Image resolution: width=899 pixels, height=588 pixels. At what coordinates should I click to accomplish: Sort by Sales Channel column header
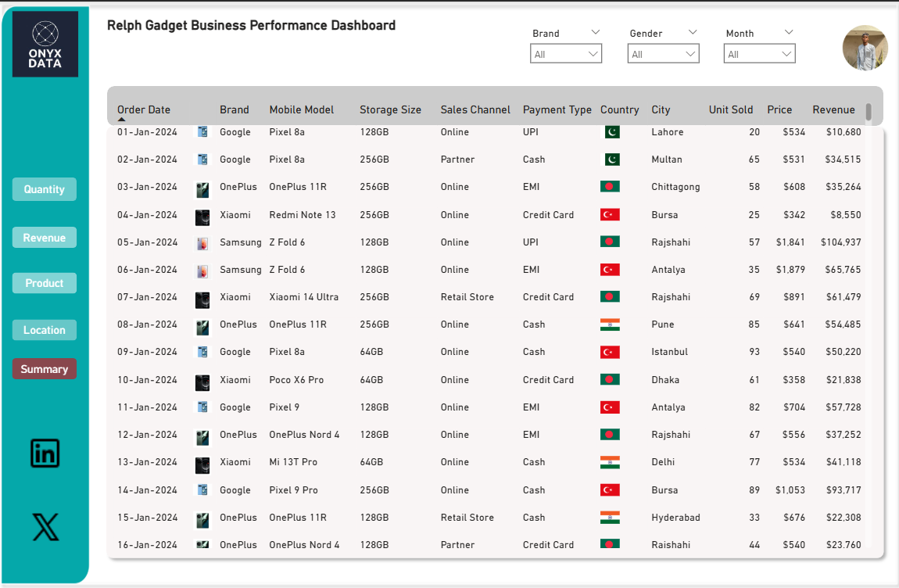475,109
